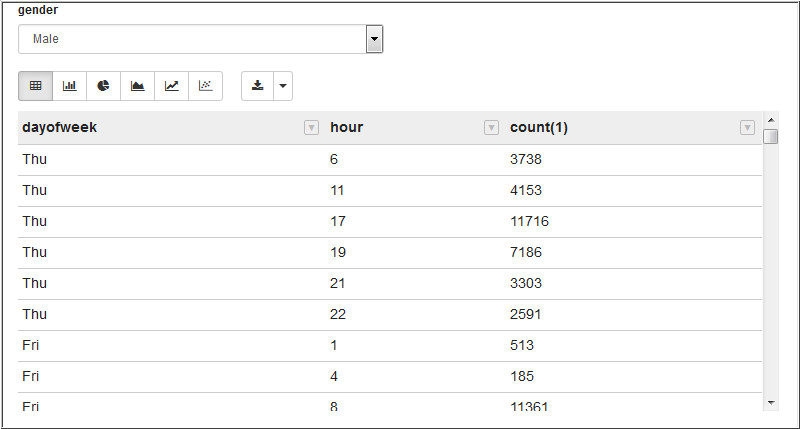Open count(1) column menu arrow

[x=747, y=128]
